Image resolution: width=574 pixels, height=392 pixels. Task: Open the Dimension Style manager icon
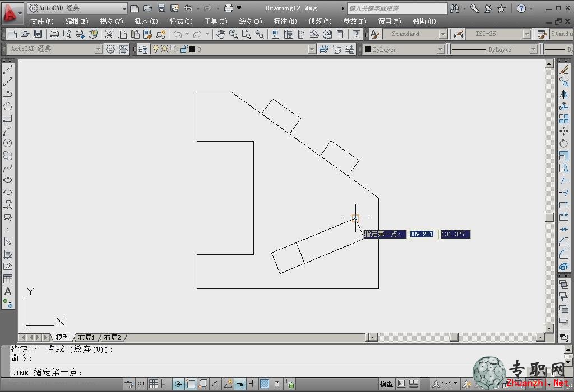459,34
